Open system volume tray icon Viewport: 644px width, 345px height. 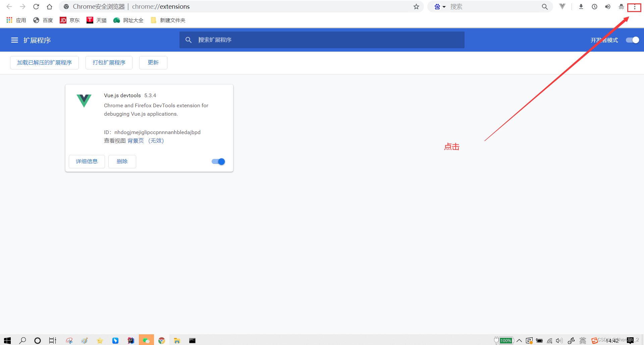(x=559, y=340)
